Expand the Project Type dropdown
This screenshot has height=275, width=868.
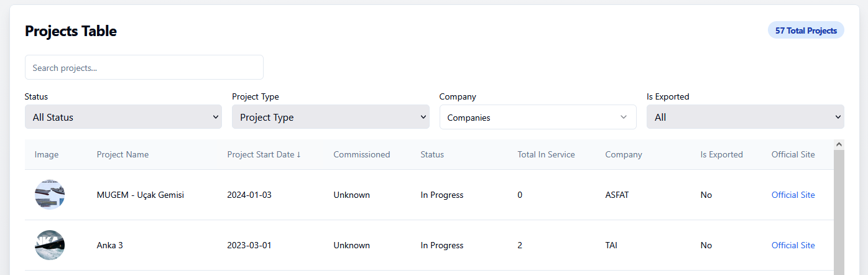[330, 117]
